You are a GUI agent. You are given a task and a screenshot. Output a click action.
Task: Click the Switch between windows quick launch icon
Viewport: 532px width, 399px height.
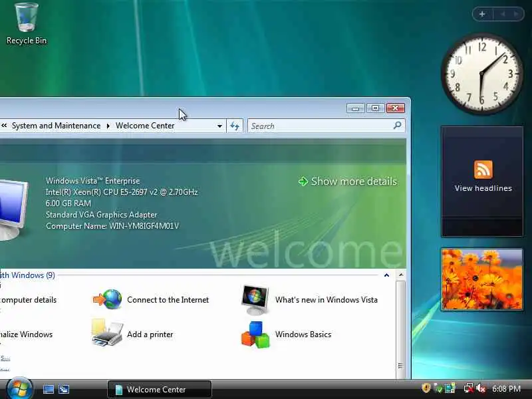pyautogui.click(x=64, y=389)
